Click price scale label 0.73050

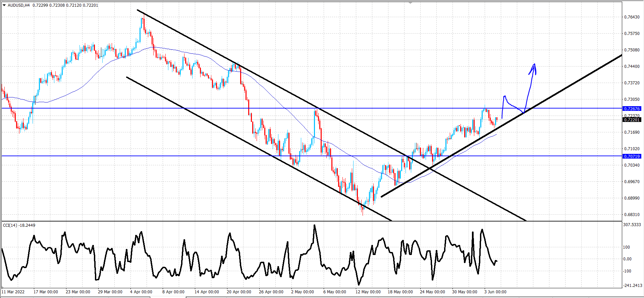632,99
